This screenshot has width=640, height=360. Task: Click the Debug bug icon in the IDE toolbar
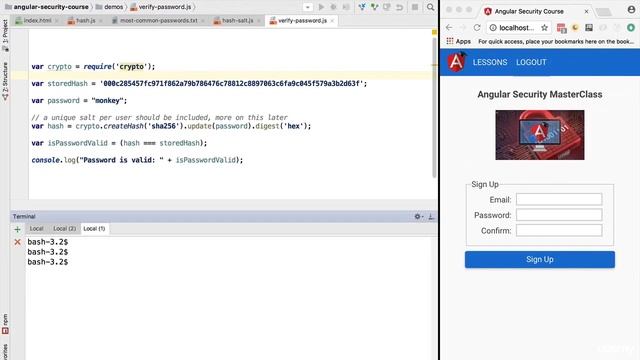click(333, 7)
